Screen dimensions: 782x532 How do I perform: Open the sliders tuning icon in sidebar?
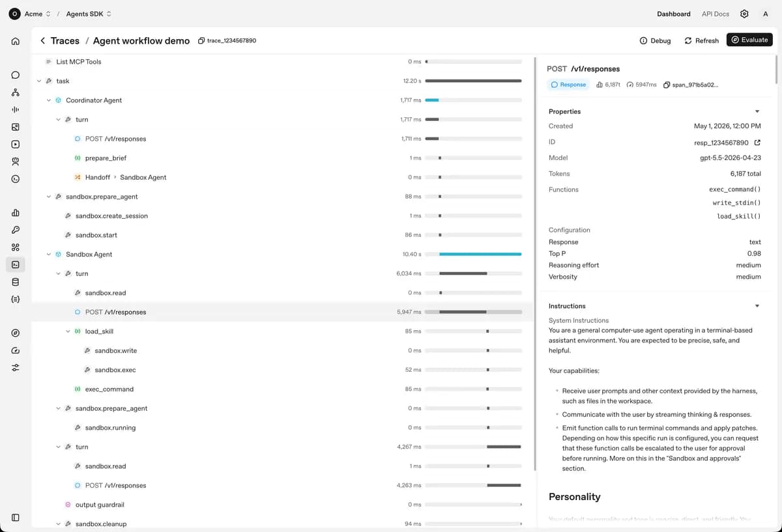tap(16, 367)
